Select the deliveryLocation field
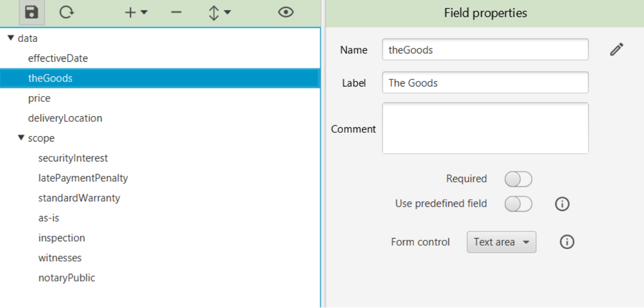Viewport: 644px width, 308px height. pos(65,118)
